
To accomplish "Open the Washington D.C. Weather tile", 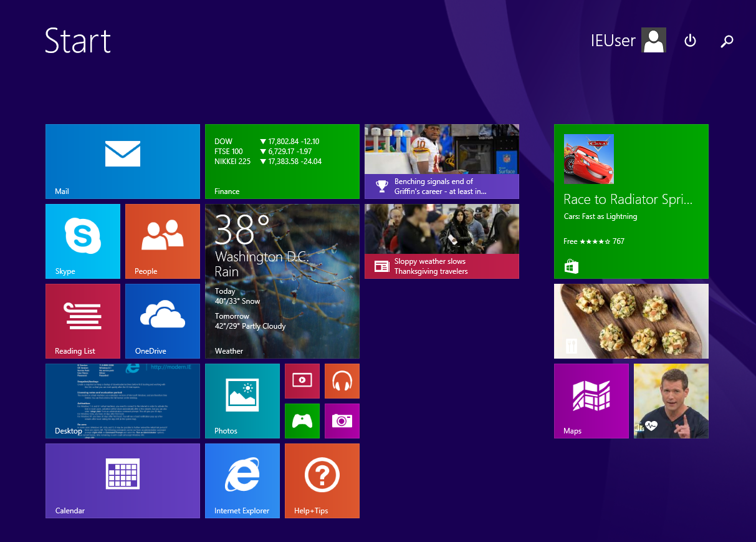I will [x=282, y=281].
